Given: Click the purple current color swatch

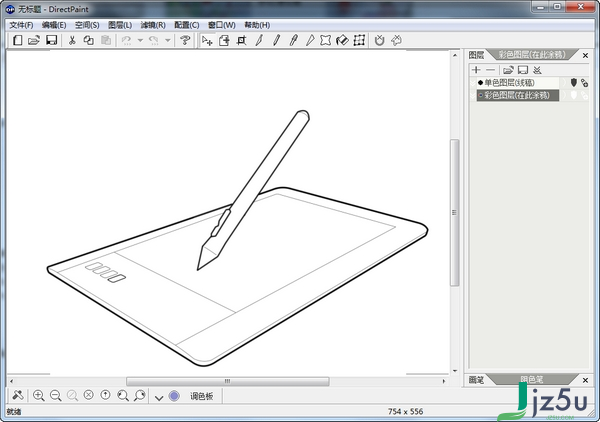Looking at the screenshot, I should click(174, 396).
